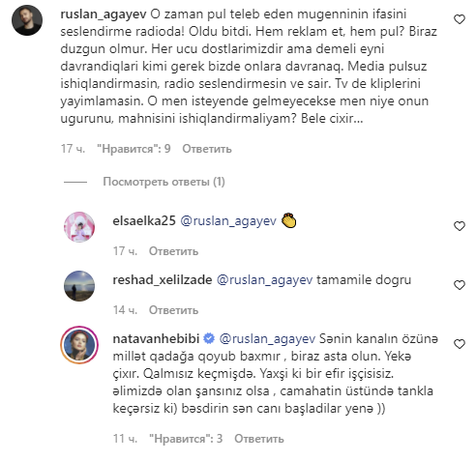Screen dimensions: 476x461
Task: Expand replies via Посмотреть ответы (1)
Action: pyautogui.click(x=164, y=182)
